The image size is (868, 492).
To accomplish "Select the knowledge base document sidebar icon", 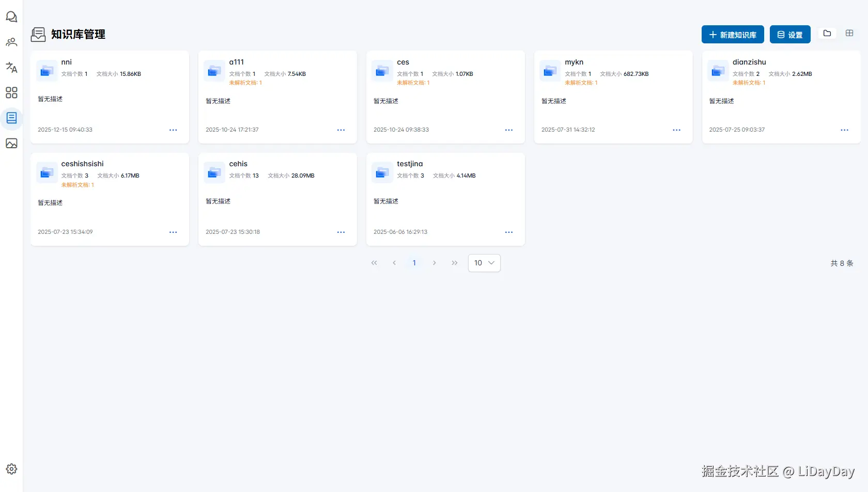I will point(11,118).
